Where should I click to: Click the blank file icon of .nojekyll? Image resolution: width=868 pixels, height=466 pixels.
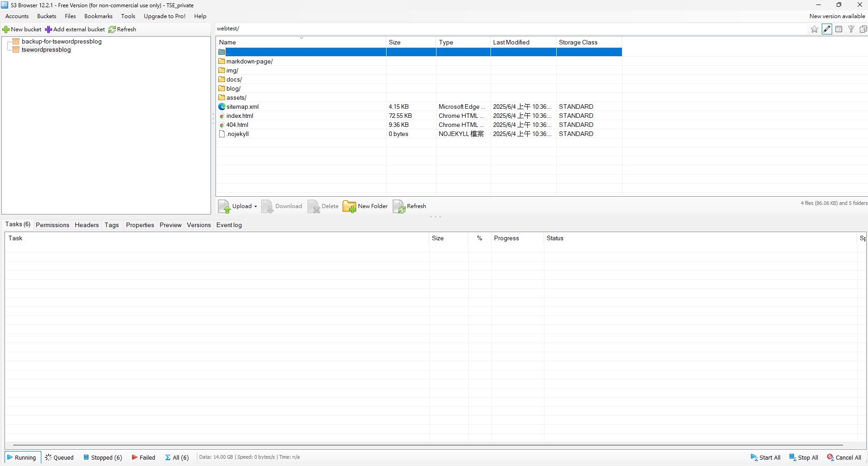222,134
